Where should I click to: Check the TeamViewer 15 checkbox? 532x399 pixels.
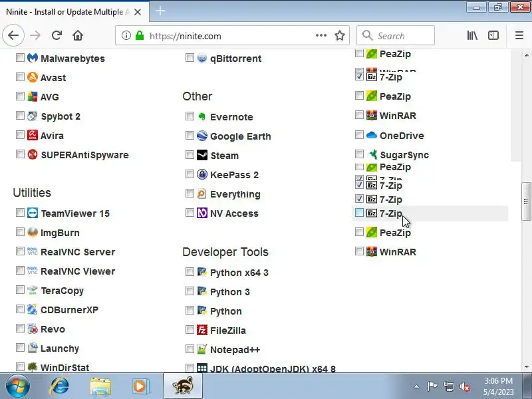(20, 213)
